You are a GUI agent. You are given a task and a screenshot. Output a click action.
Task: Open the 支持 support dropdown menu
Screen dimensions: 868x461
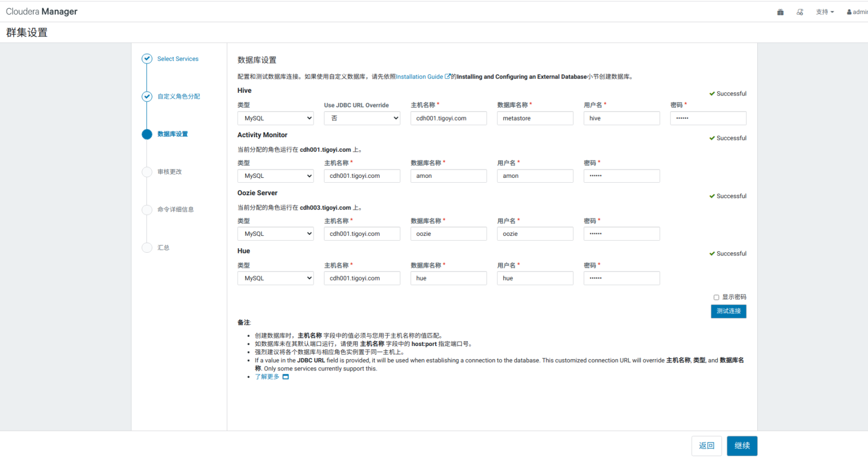click(825, 12)
